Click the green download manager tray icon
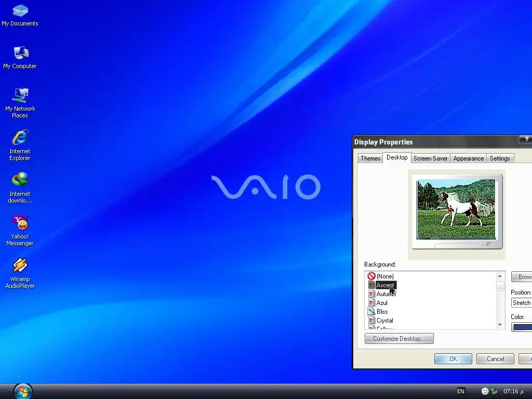This screenshot has height=399, width=532. coord(494,391)
